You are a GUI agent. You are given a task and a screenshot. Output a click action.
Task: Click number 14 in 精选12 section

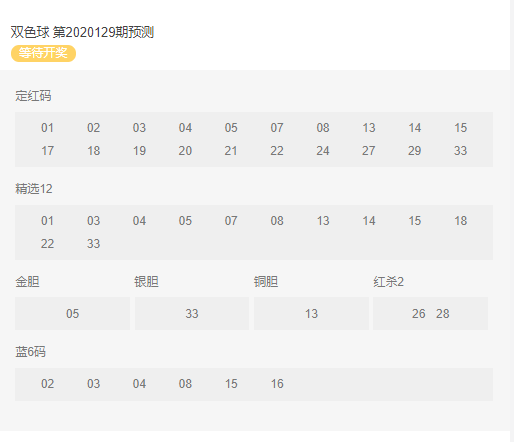(369, 221)
